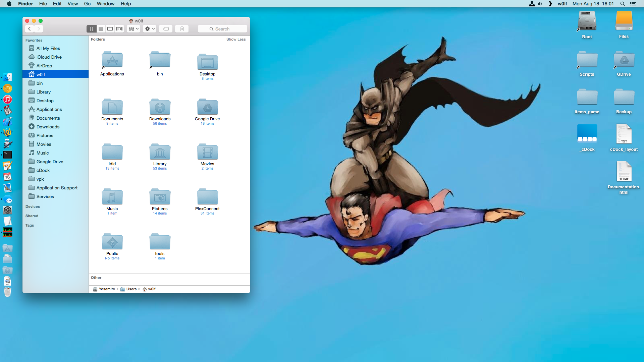The width and height of the screenshot is (644, 362).
Task: Open the Action gear dropdown menu
Action: (150, 29)
